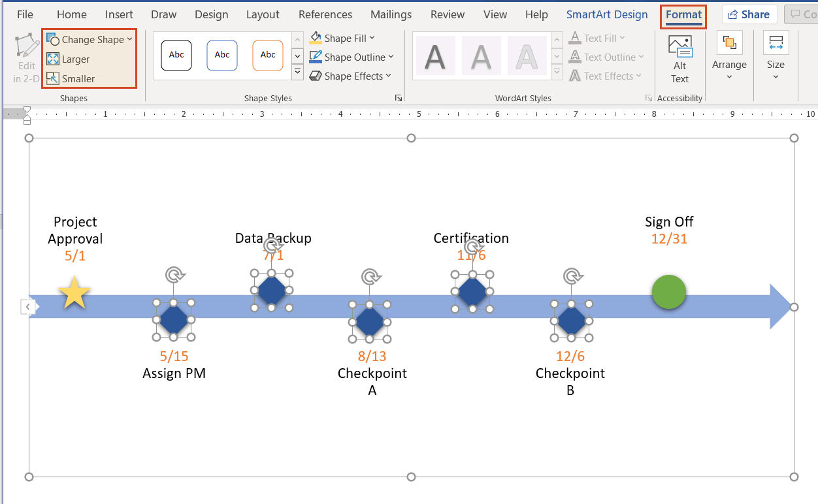Screen dimensions: 818x504
Task: Open the Mailings ribbon tab
Action: (391, 14)
